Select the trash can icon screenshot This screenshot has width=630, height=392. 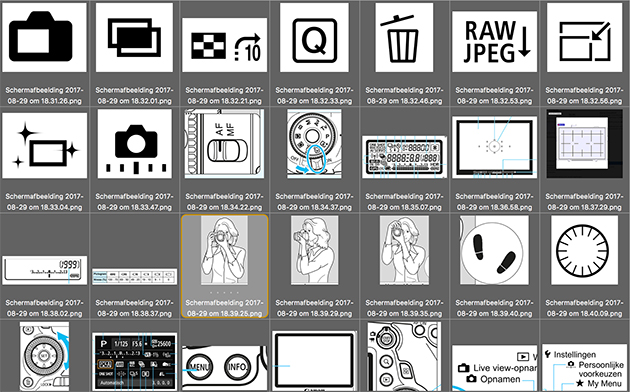click(x=404, y=37)
